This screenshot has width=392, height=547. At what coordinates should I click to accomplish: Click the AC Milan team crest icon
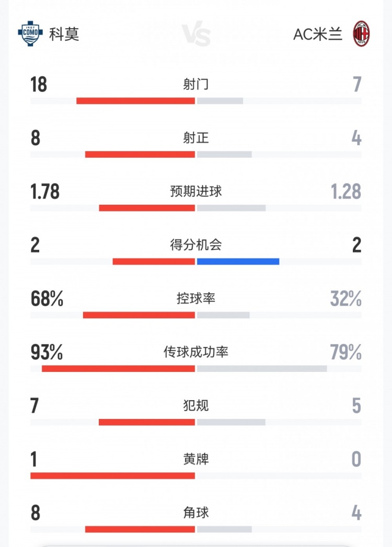pyautogui.click(x=361, y=34)
